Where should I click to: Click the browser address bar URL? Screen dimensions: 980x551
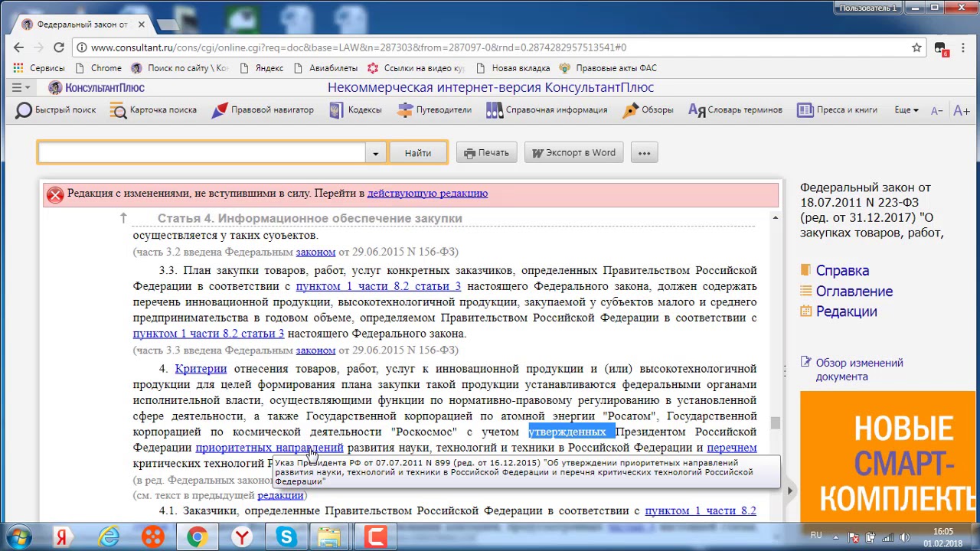358,47
